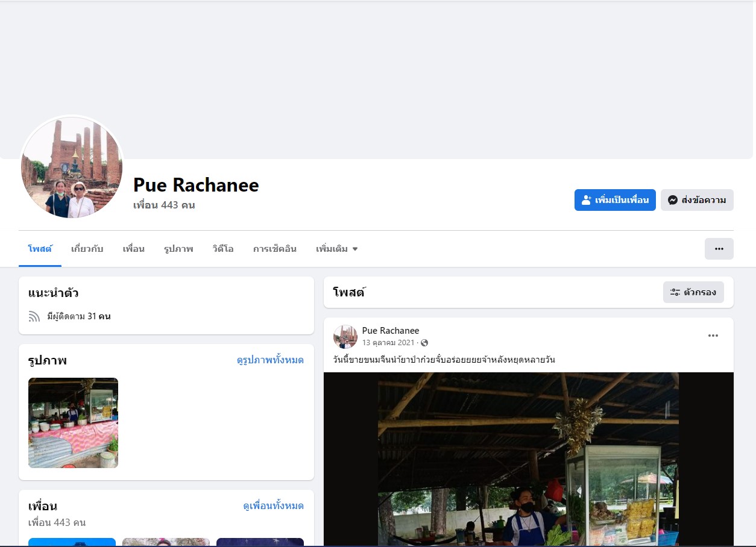Open the post's three-dots menu
756x547 pixels.
[x=713, y=336]
